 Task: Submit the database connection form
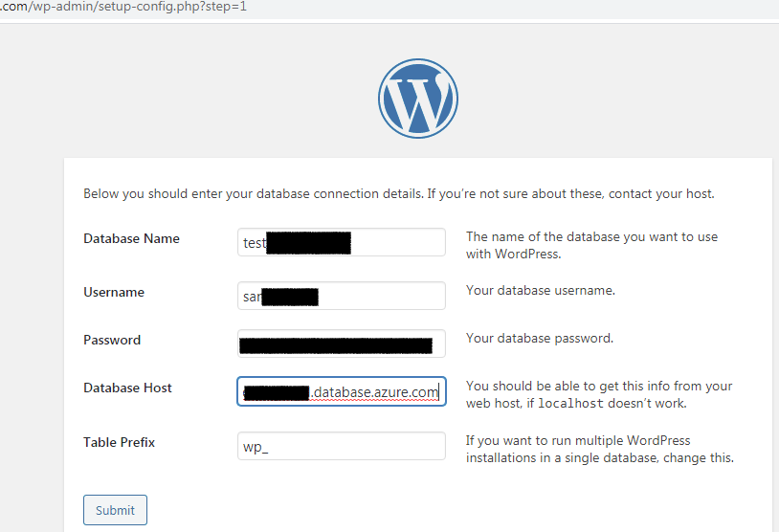[115, 510]
